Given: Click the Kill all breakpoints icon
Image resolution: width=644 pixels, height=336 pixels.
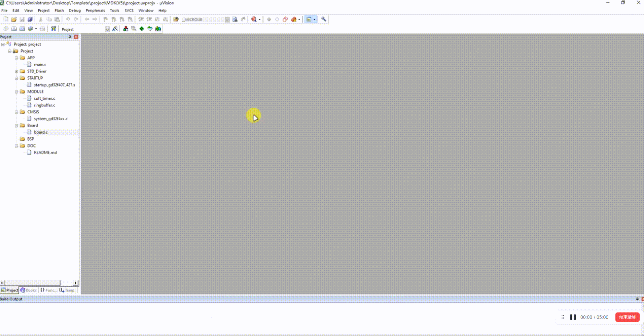Looking at the screenshot, I should (x=294, y=20).
